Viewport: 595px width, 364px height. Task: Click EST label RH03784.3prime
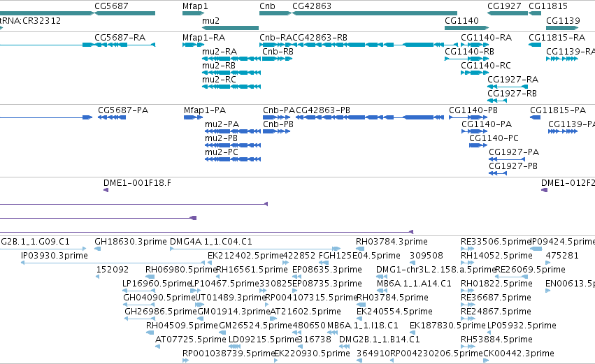pos(392,242)
